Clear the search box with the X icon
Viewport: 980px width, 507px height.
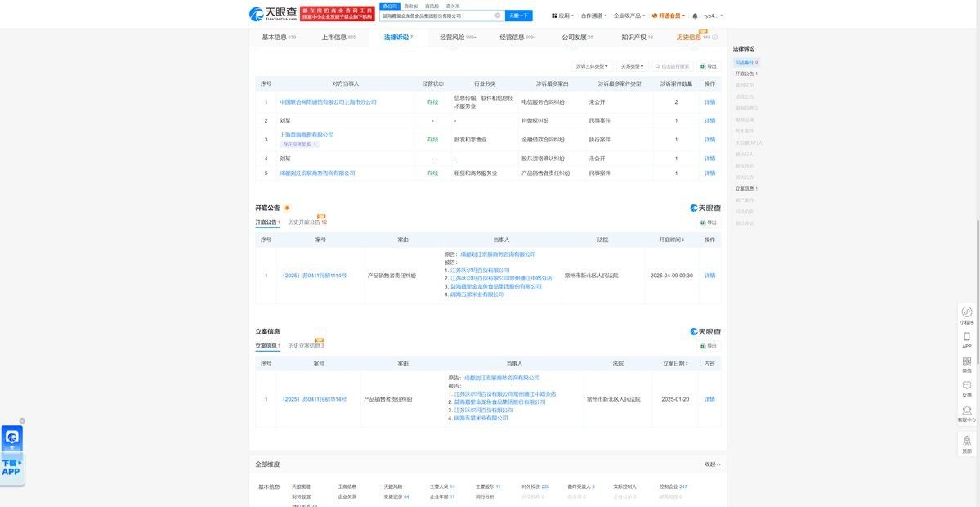click(x=498, y=16)
